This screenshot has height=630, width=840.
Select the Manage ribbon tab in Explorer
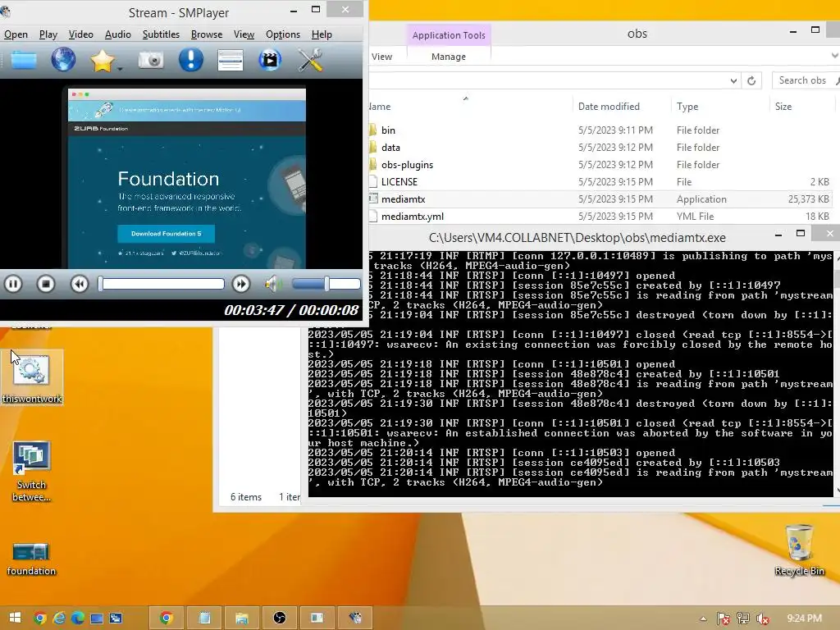pos(449,57)
